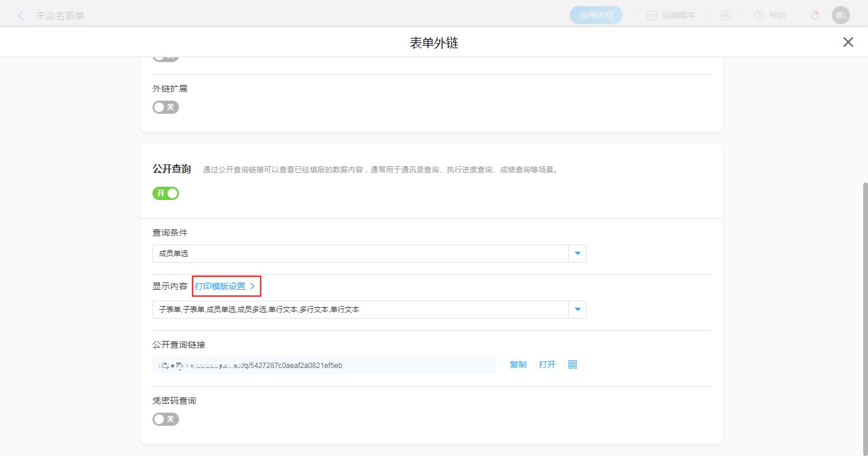Expand the 显示内容 dropdown arrow

(577, 310)
